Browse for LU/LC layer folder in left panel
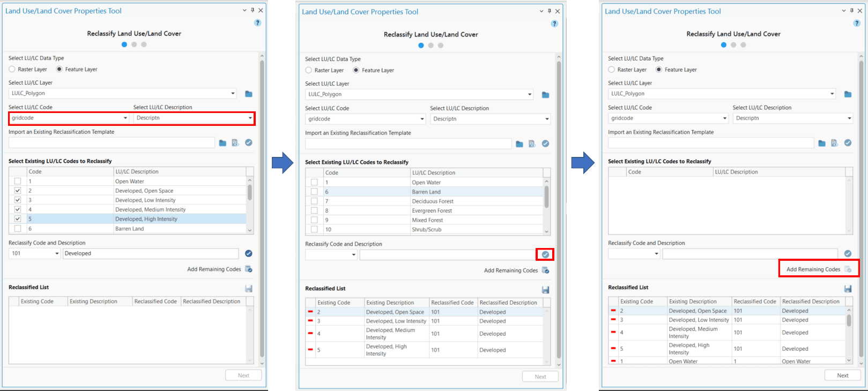Screen dimensions: 868x391 tap(249, 94)
